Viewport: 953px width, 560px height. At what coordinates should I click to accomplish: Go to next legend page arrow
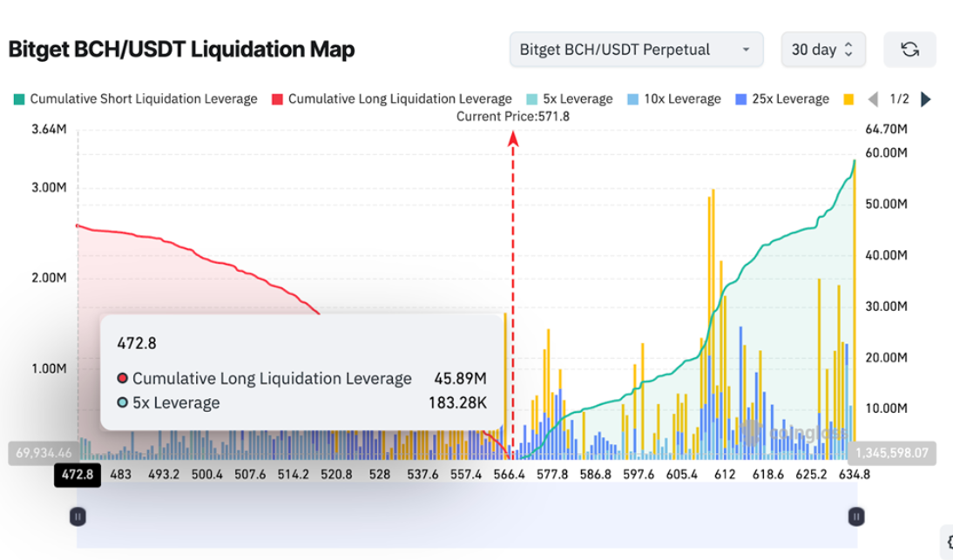coord(926,99)
